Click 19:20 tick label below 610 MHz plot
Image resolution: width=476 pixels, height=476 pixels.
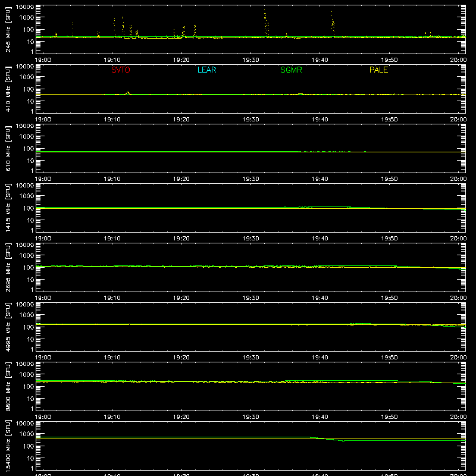click(181, 179)
